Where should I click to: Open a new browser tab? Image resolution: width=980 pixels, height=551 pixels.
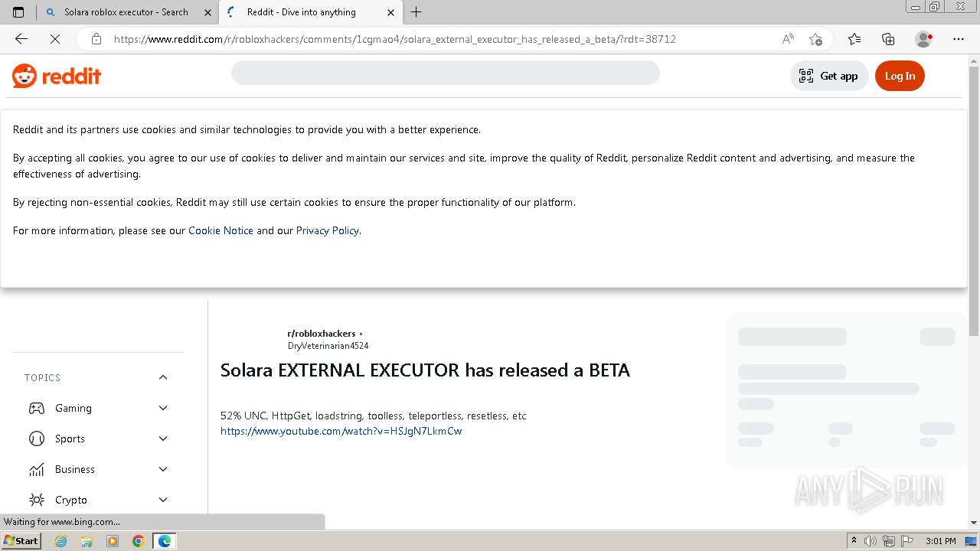coord(416,12)
